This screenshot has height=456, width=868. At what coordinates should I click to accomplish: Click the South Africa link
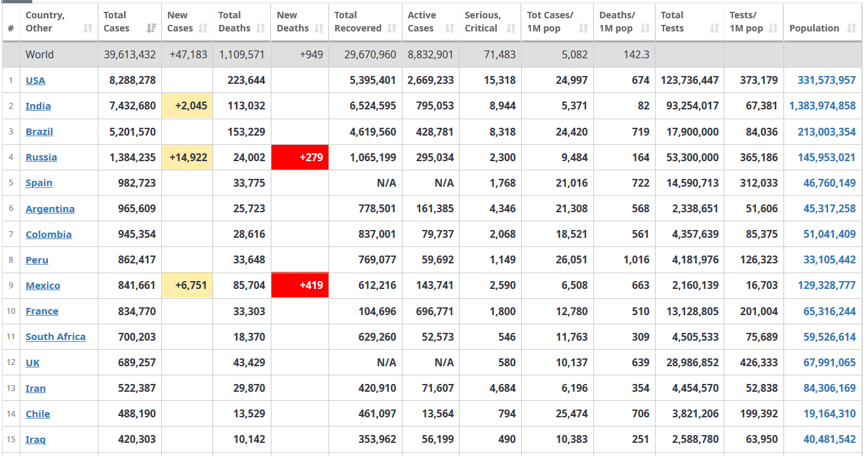56,336
